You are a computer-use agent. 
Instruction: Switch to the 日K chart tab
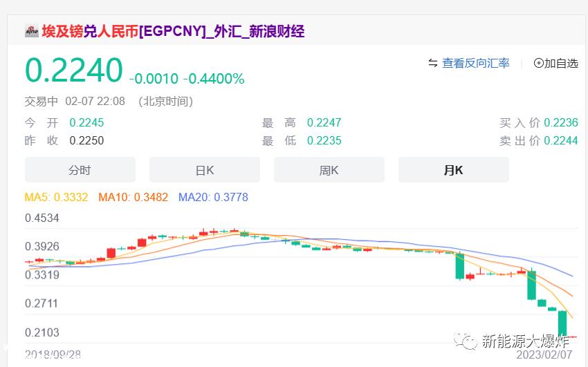204,170
